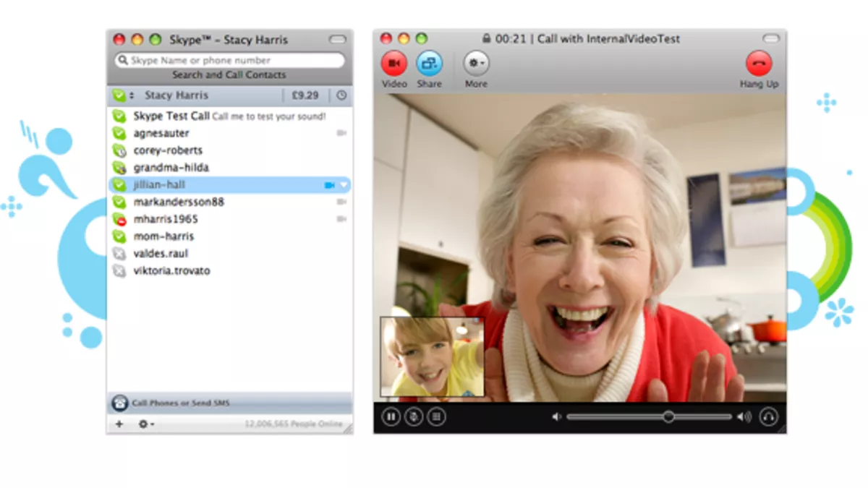Select Skype Test Call contact

click(x=171, y=116)
